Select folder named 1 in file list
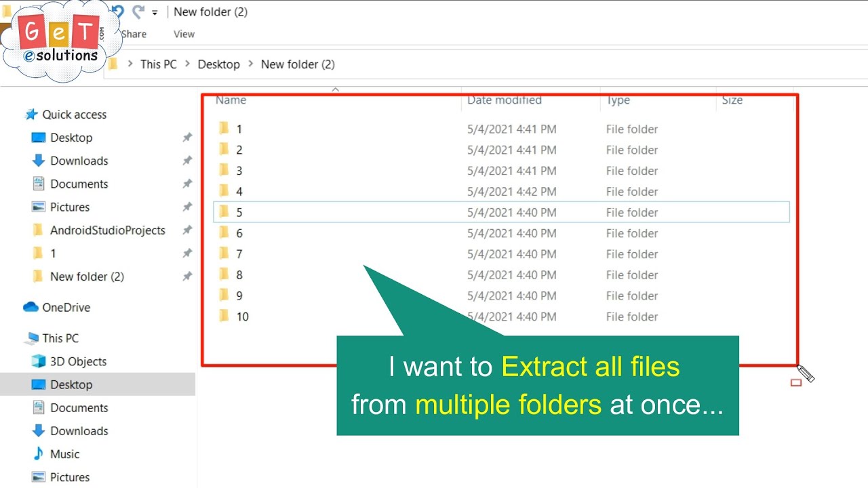Viewport: 868px width, 488px height. 239,129
